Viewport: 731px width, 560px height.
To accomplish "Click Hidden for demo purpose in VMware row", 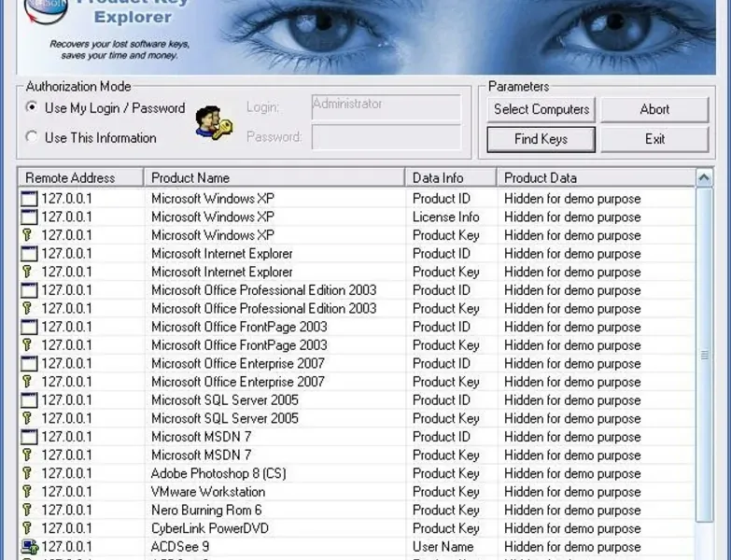I will pyautogui.click(x=572, y=492).
